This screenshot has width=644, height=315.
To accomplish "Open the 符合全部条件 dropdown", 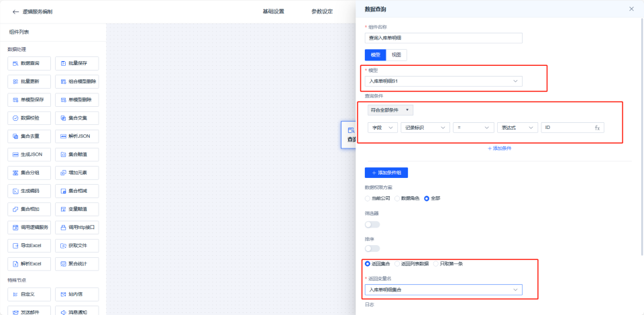I will pos(390,110).
